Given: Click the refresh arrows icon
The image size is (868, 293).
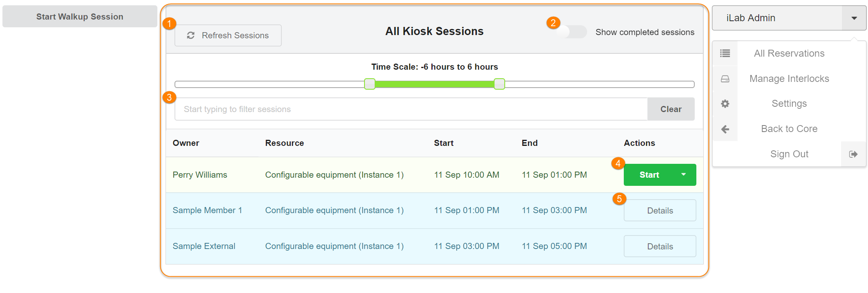Looking at the screenshot, I should [x=190, y=35].
